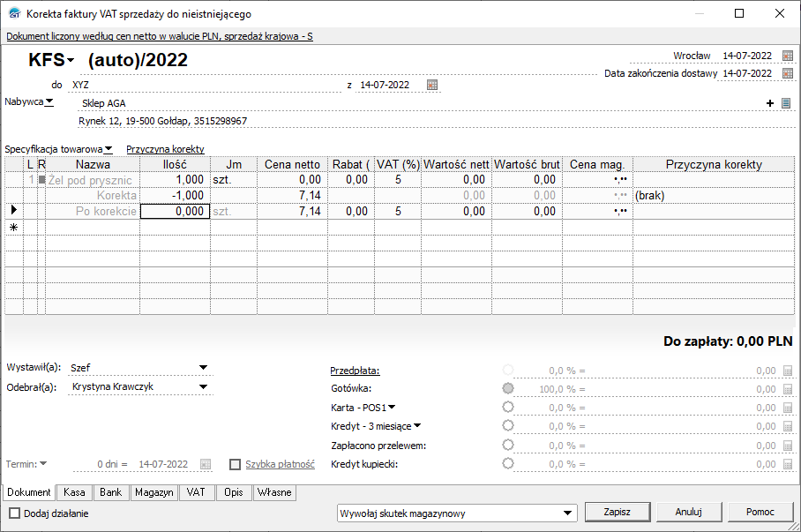Click the 'do' field containing XYZ
The image size is (801, 532).
[205, 85]
